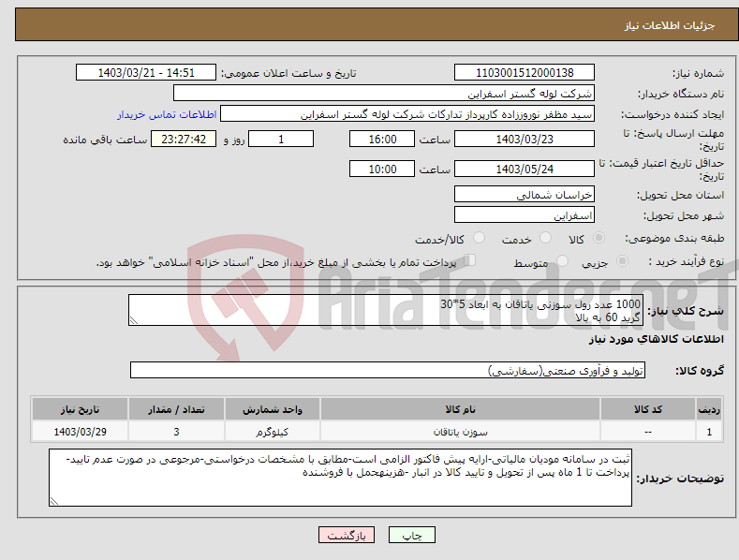Click the نام کالا column header
This screenshot has height=560, width=739.
pyautogui.click(x=461, y=409)
